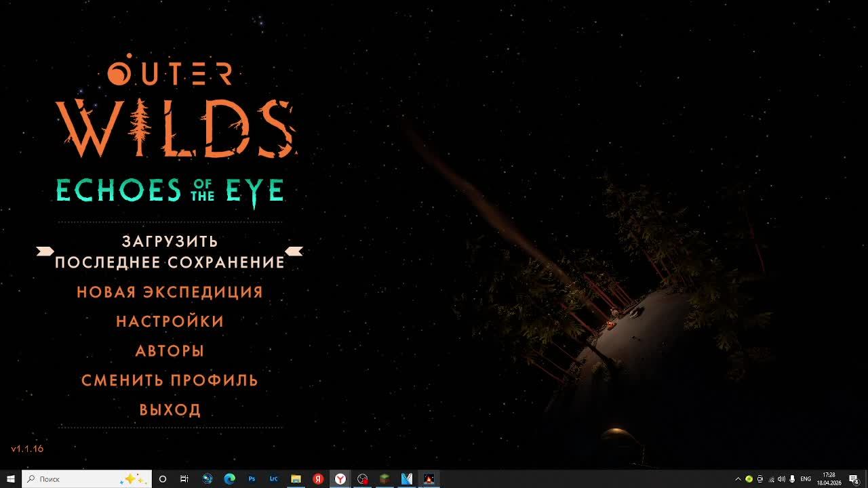Open File Explorer from the taskbar
Image resolution: width=868 pixels, height=488 pixels.
click(x=296, y=479)
